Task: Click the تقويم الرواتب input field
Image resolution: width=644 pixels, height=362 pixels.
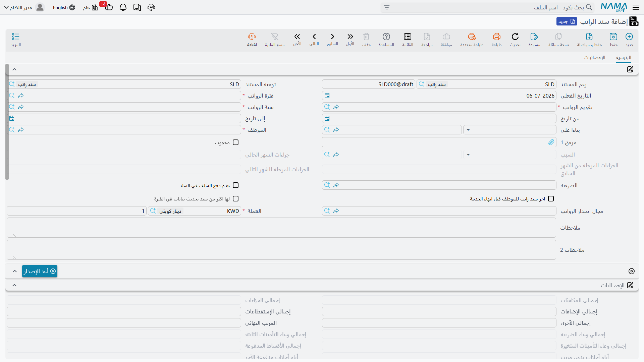Action: (x=439, y=107)
